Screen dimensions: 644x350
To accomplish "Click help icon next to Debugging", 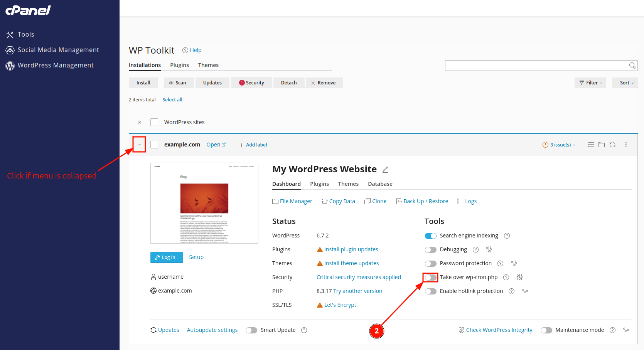I will 476,250.
